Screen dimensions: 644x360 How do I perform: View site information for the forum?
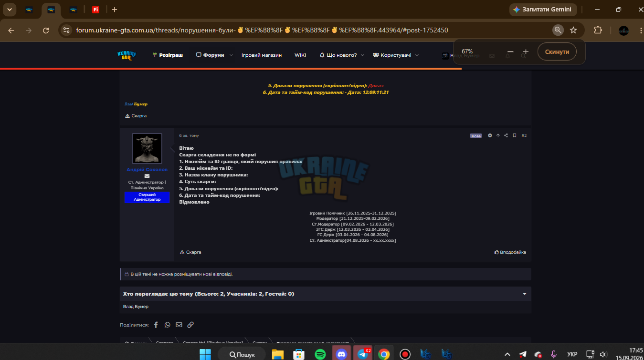click(66, 30)
